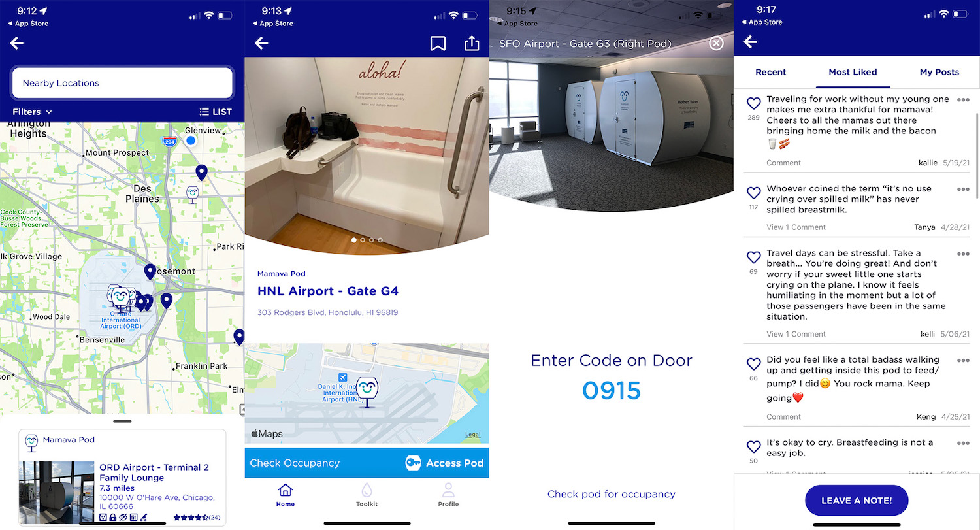Image resolution: width=980 pixels, height=530 pixels.
Task: Tap the LEAVE A NOTE! button
Action: [857, 501]
